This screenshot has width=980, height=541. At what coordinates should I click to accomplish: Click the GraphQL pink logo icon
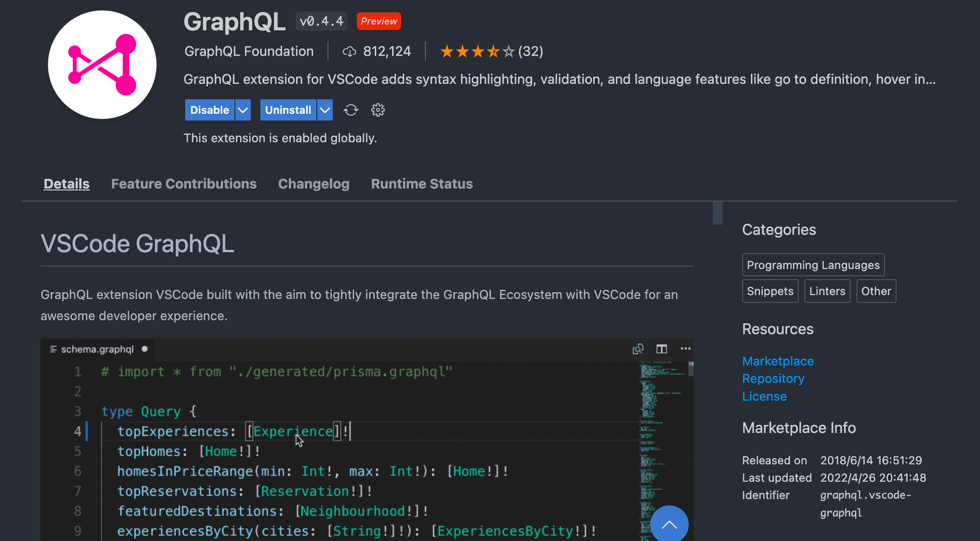[x=102, y=64]
